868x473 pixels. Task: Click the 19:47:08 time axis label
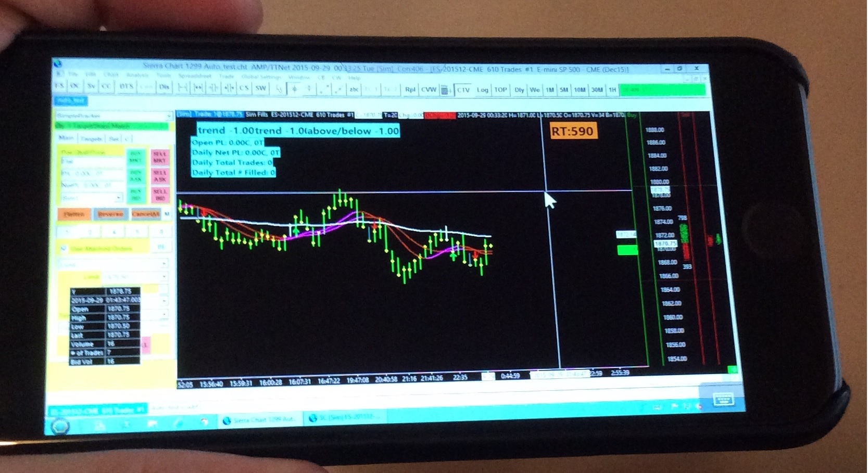[x=358, y=380]
